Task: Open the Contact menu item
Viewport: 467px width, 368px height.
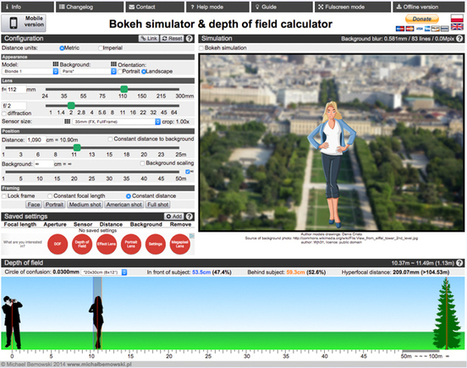Action: pos(155,7)
